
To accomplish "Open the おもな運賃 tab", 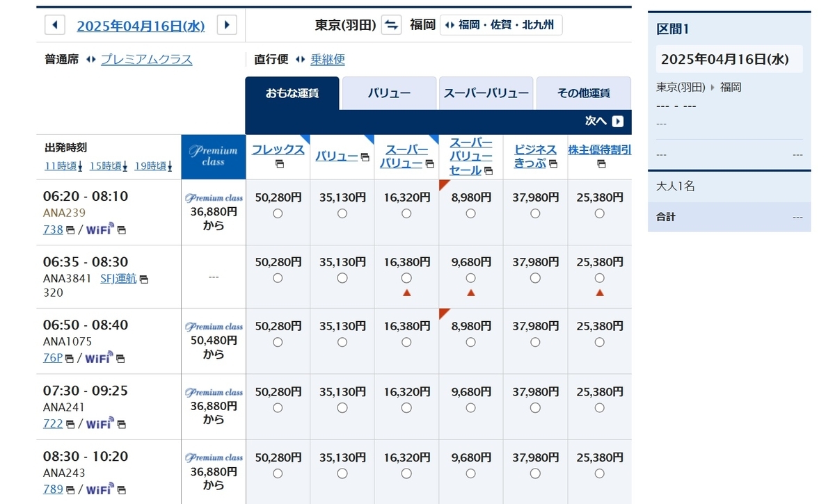I will coord(292,93).
